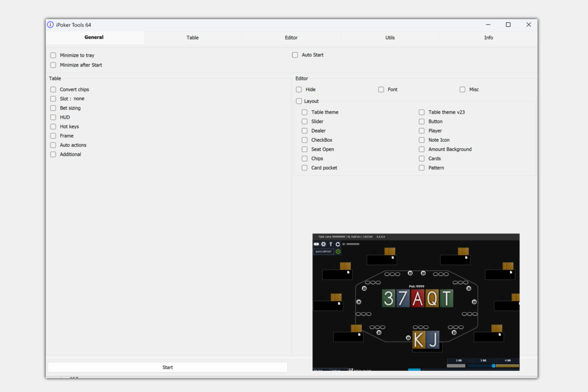Click the green 3 board card
588x392 pixels.
coord(389,298)
